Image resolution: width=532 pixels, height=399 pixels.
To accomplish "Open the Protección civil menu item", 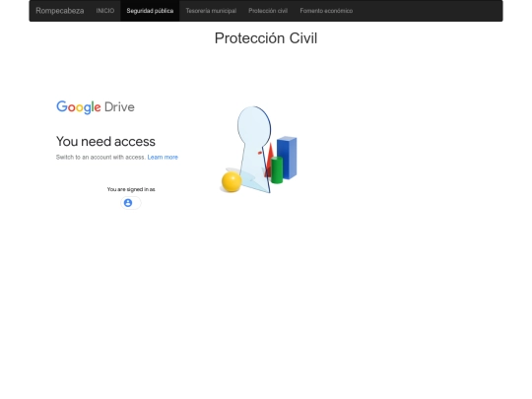I will [268, 11].
